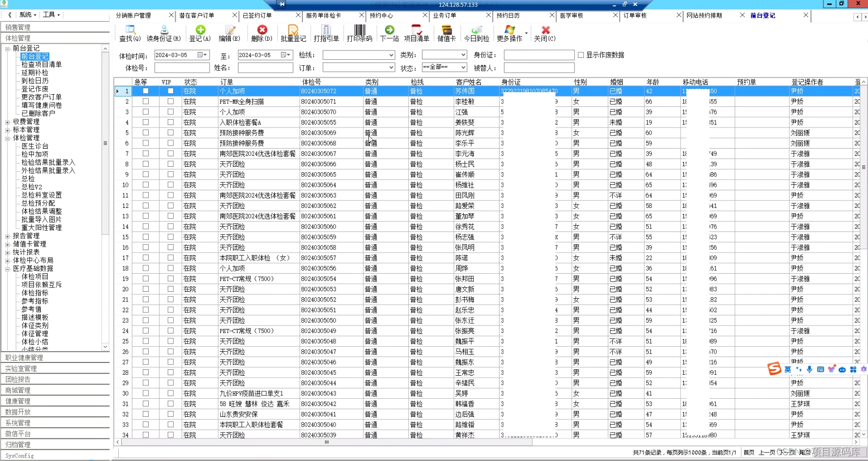868x461 pixels.
Task: Check the 急等 box for 苏传国 row
Action: tap(146, 91)
